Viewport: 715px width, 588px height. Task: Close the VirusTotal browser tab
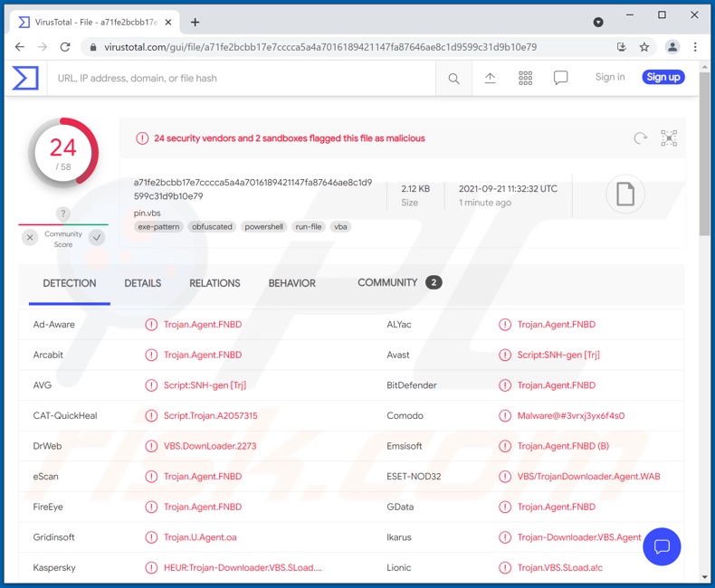[168, 22]
